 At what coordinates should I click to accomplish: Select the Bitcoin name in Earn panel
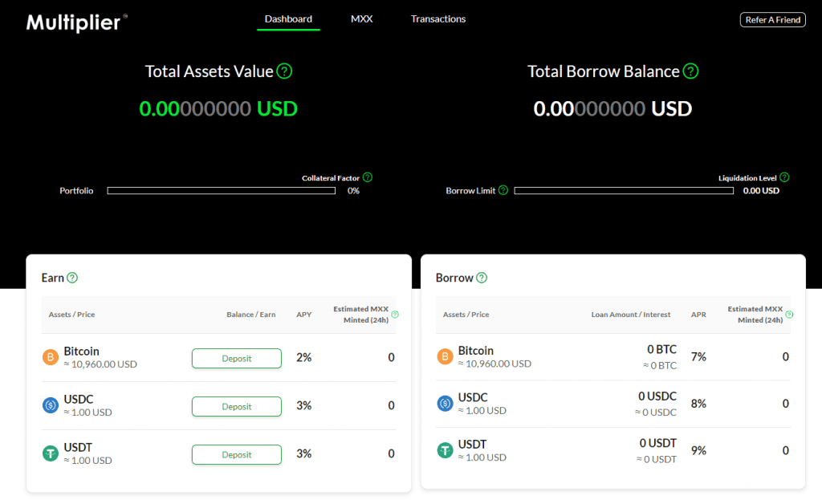[81, 351]
